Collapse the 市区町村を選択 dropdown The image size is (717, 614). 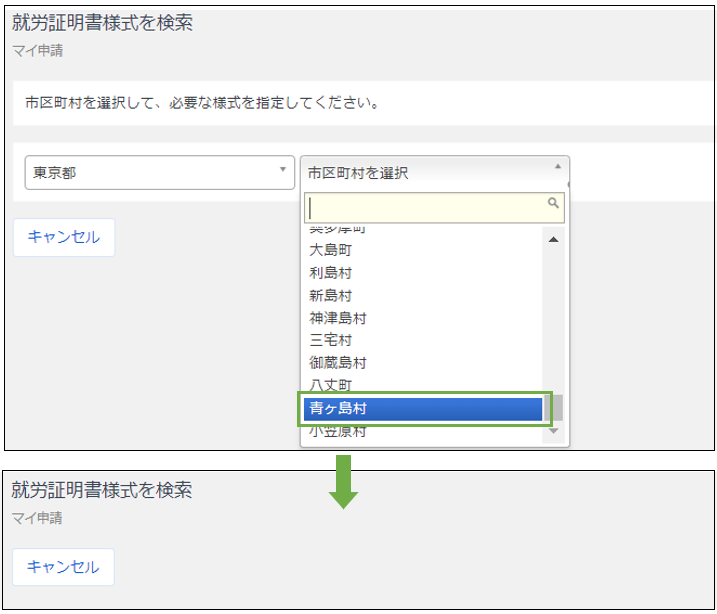435,173
